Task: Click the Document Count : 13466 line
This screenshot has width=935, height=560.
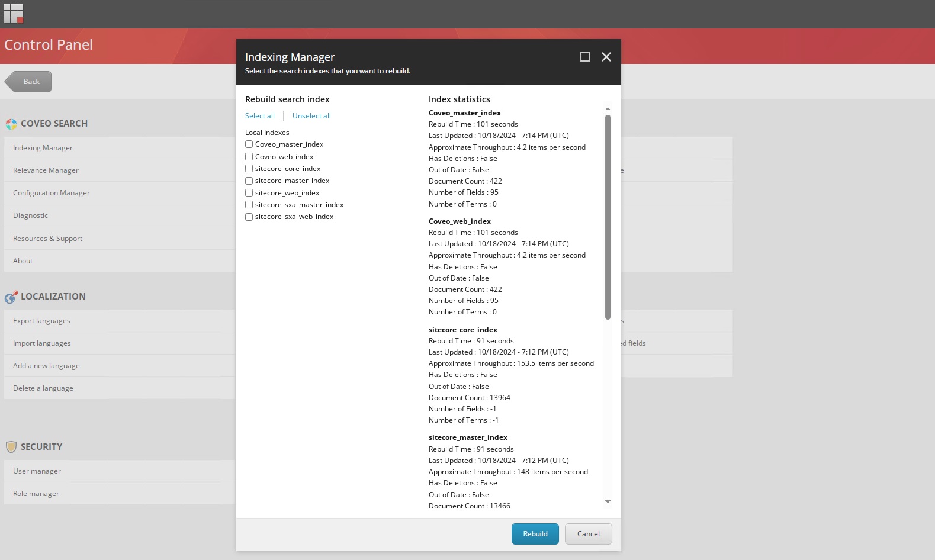Action: [x=470, y=506]
